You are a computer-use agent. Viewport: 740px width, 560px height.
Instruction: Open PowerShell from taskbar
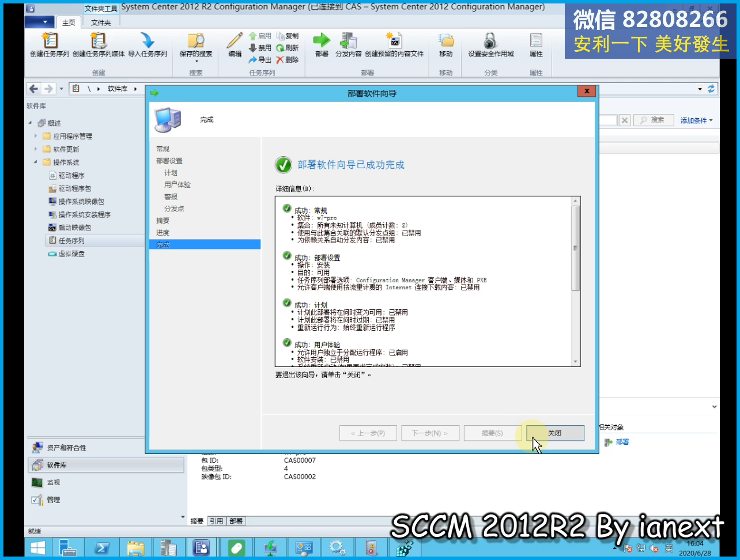pos(102,547)
